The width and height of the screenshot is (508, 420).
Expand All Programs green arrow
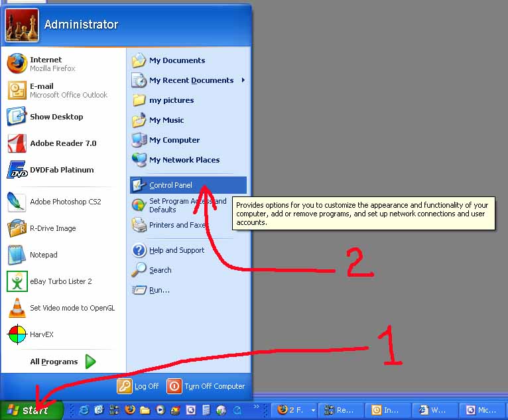pyautogui.click(x=90, y=362)
